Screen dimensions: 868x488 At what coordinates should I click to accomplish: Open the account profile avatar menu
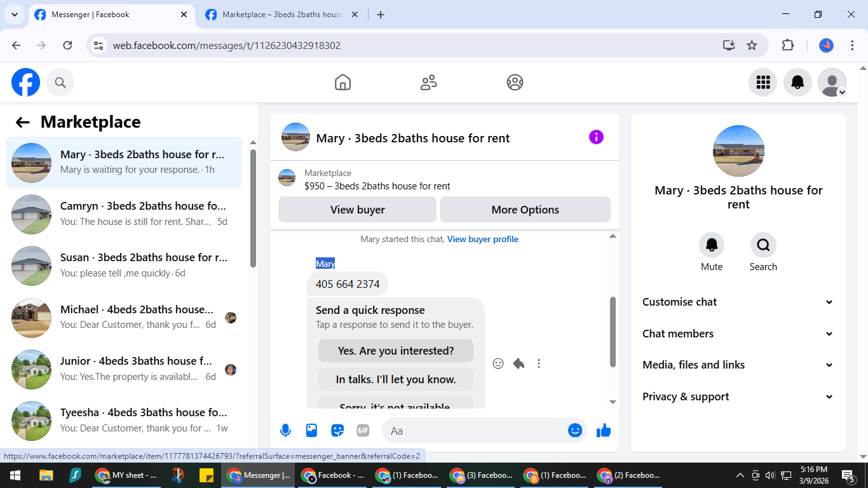click(832, 83)
